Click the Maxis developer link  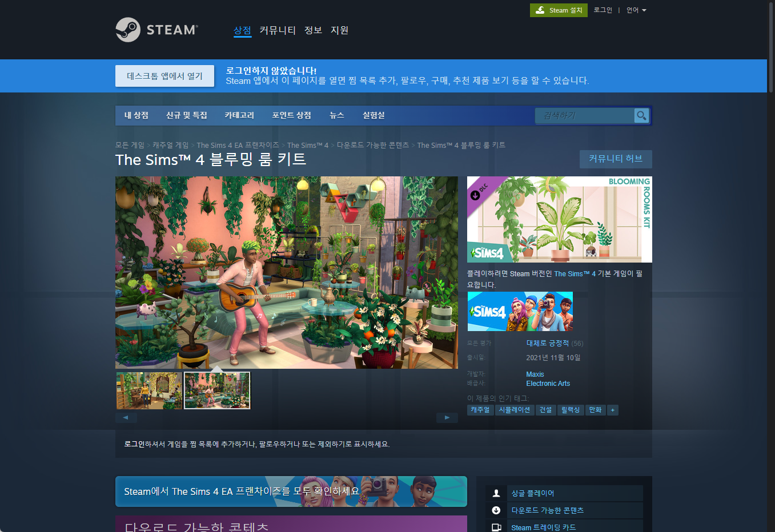(x=535, y=374)
